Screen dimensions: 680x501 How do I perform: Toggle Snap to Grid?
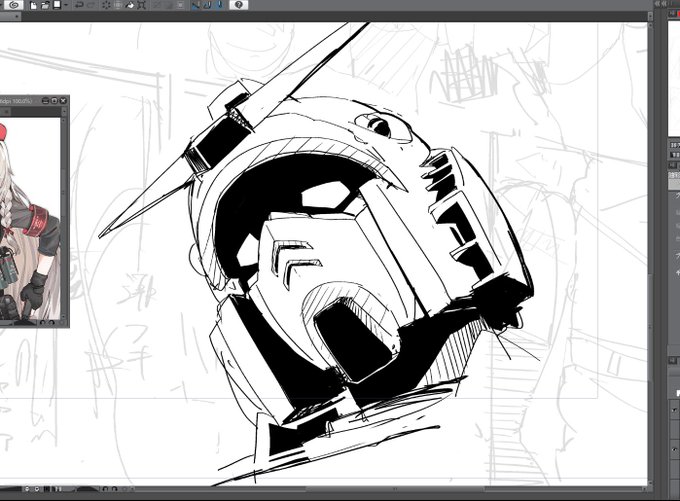pos(220,5)
